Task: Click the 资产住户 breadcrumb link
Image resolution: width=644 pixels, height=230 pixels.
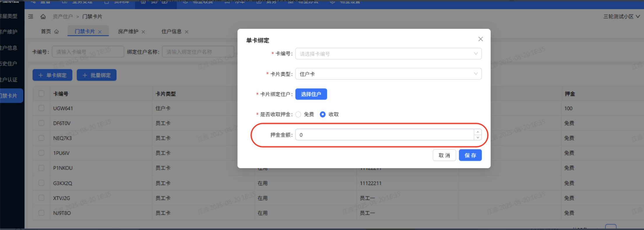Action: [x=63, y=17]
